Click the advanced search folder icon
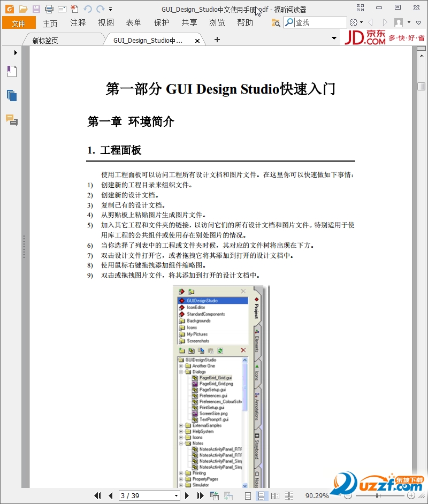Screen dimensions: 428x504 click(276, 23)
